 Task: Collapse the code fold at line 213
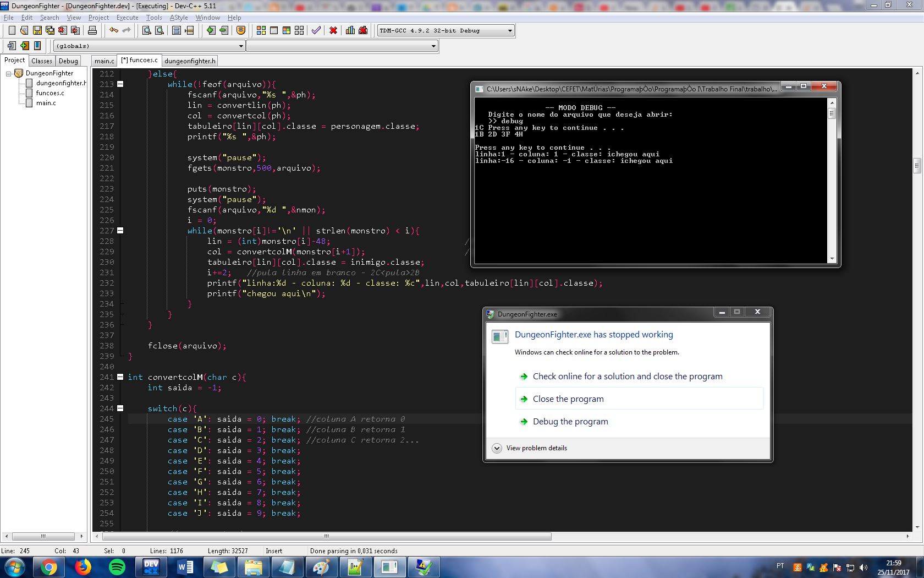click(x=120, y=84)
